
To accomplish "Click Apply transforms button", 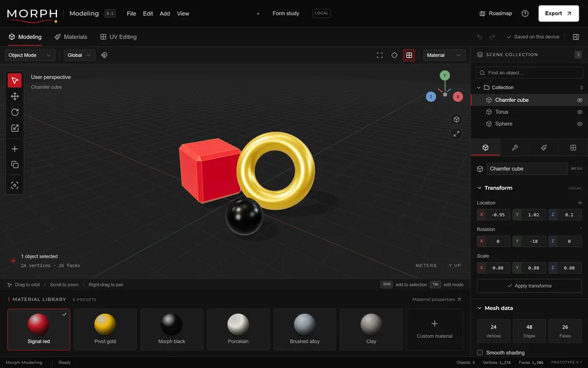I will (529, 286).
